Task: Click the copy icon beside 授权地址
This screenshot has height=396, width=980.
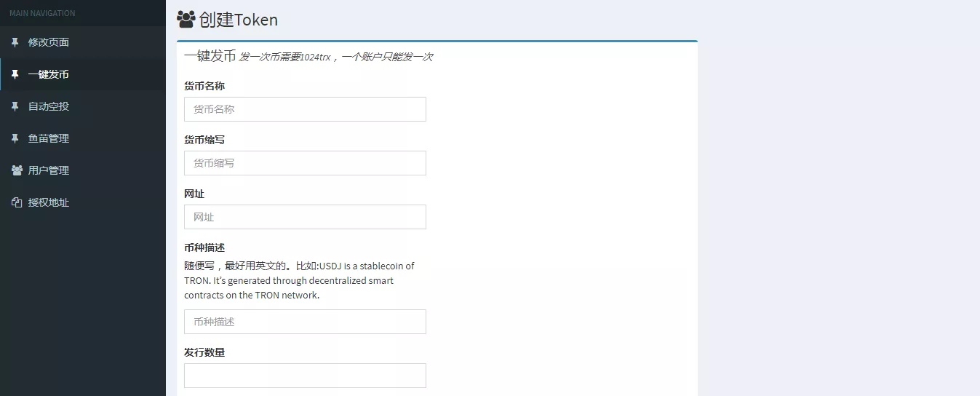Action: pos(17,202)
